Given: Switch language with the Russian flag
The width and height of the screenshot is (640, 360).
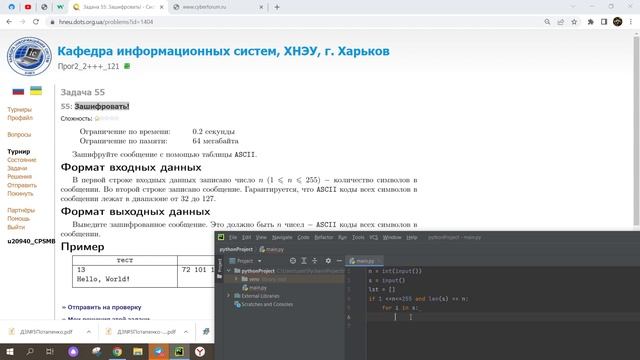Looking at the screenshot, I should pos(18,91).
